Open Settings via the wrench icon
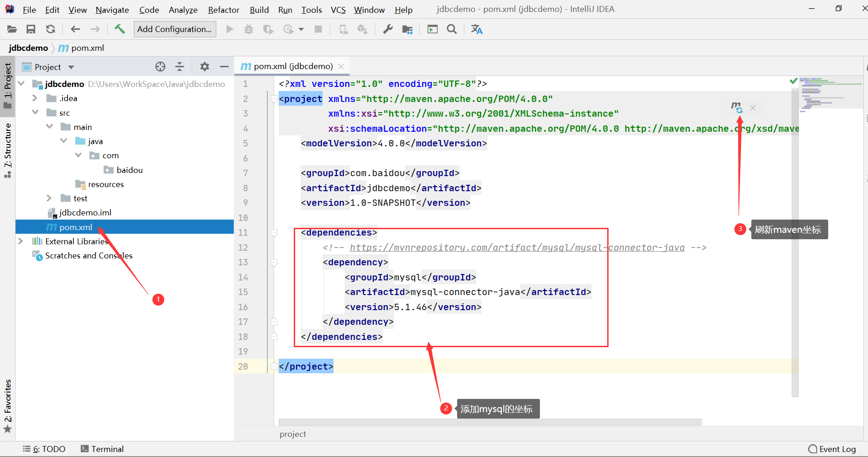The width and height of the screenshot is (868, 457). click(388, 29)
